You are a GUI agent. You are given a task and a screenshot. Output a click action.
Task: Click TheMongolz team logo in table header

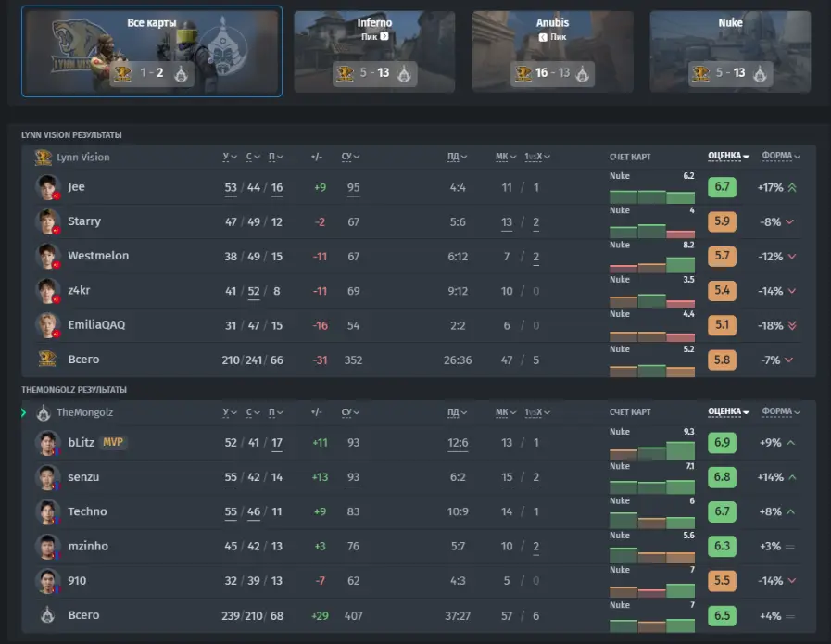44,412
